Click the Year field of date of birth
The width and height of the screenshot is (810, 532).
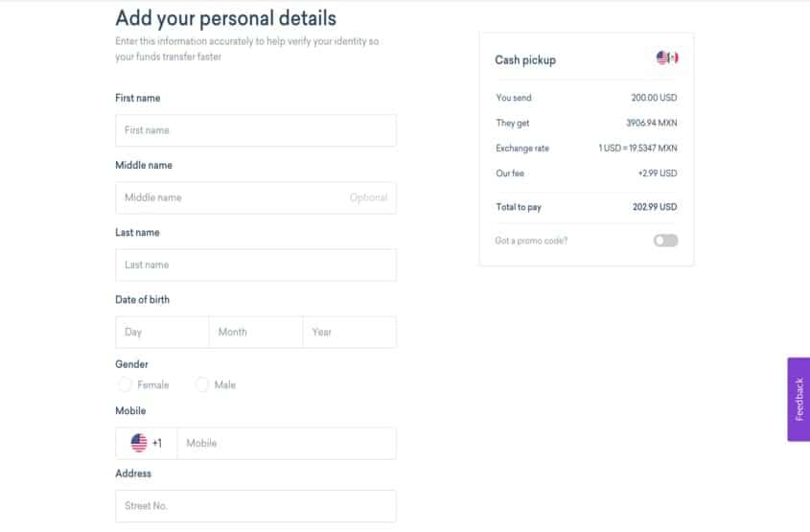349,332
